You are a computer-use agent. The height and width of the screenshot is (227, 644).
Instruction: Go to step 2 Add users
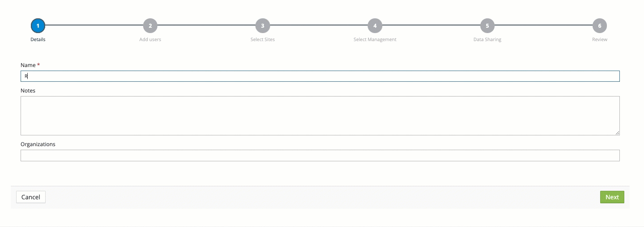click(150, 26)
